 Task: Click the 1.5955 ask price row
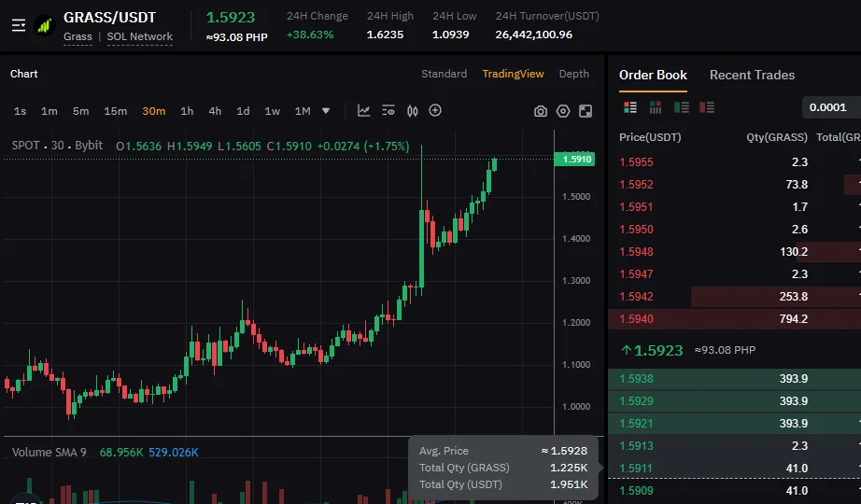[734, 162]
